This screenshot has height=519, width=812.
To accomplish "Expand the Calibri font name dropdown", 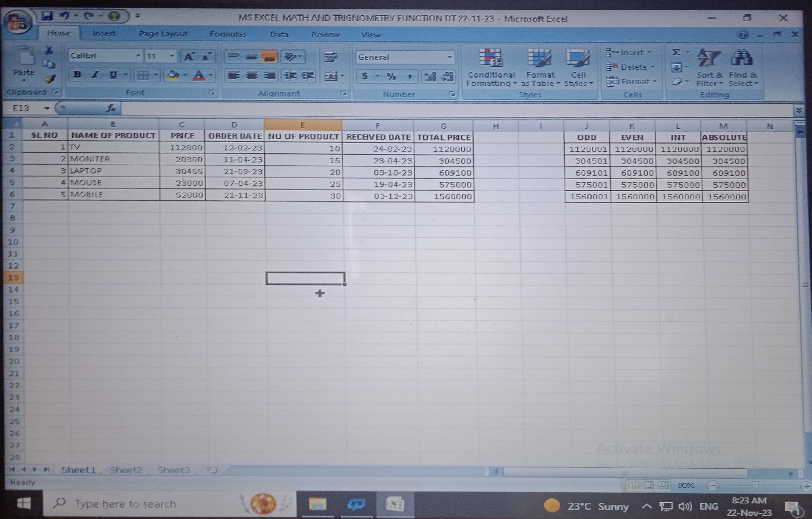I will [138, 55].
